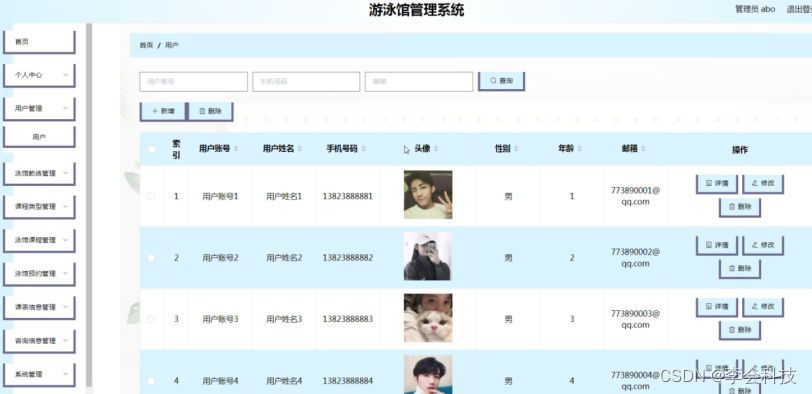Expand the 个人中心 sidebar menu chevron
Screen dimensions: 812x394
coord(65,75)
